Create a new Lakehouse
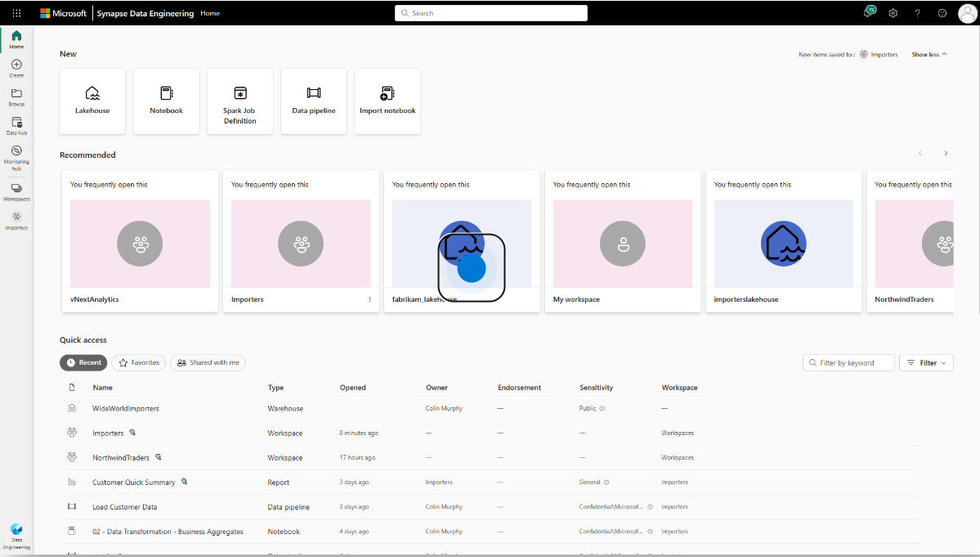The width and height of the screenshot is (980, 557). pyautogui.click(x=92, y=101)
